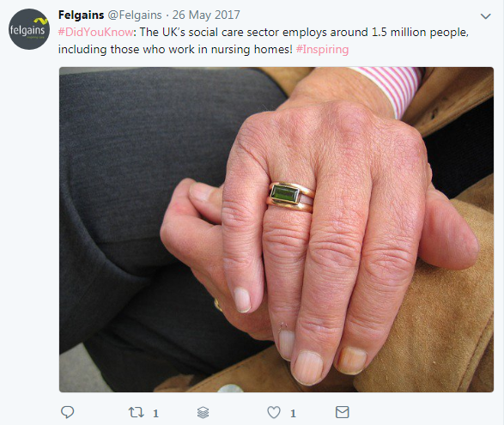The image size is (504, 425).
Task: Retweet this post using the arrows icon
Action: pyautogui.click(x=137, y=412)
